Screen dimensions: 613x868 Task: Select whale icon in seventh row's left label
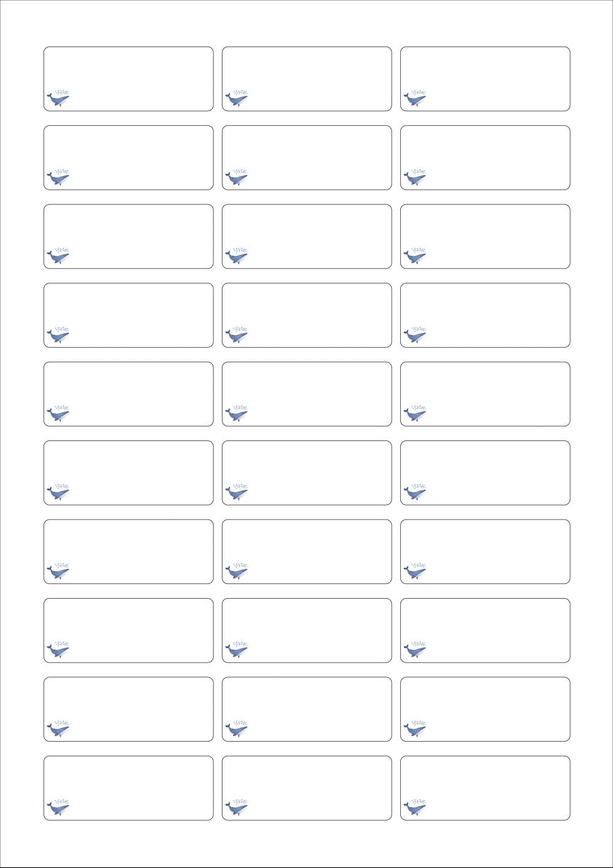(x=58, y=571)
